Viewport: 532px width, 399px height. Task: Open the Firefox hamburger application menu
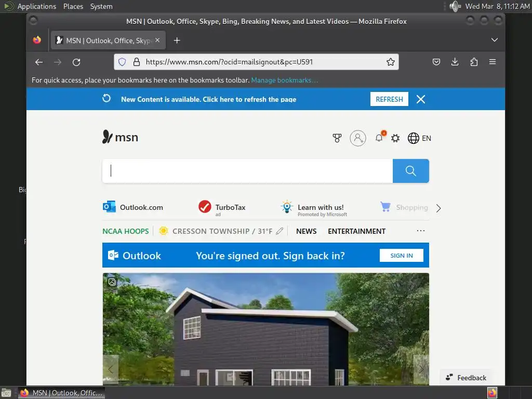tap(493, 62)
